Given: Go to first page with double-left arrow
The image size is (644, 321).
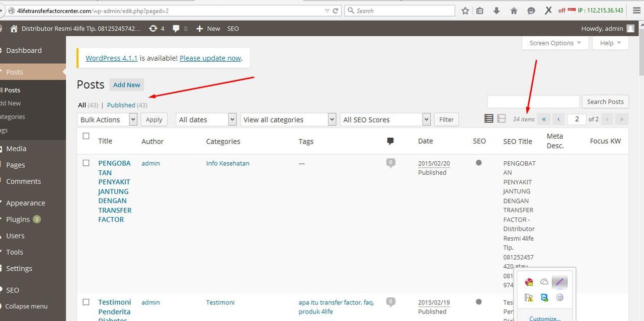Looking at the screenshot, I should click(544, 119).
